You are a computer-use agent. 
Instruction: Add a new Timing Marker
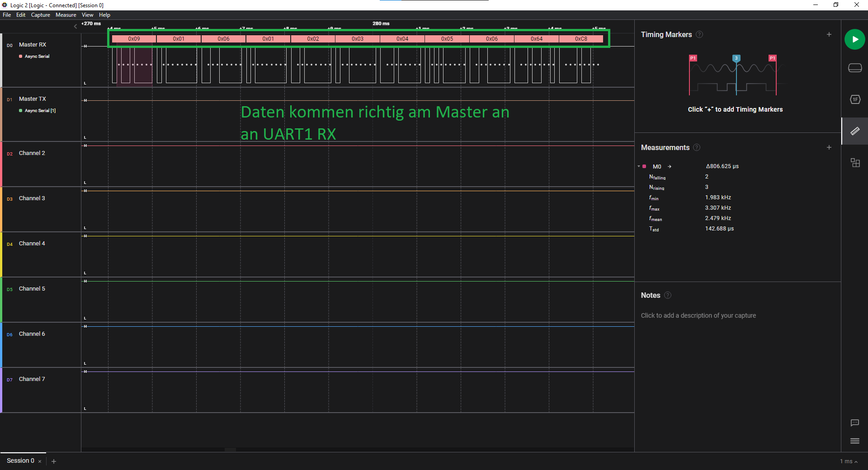[829, 34]
